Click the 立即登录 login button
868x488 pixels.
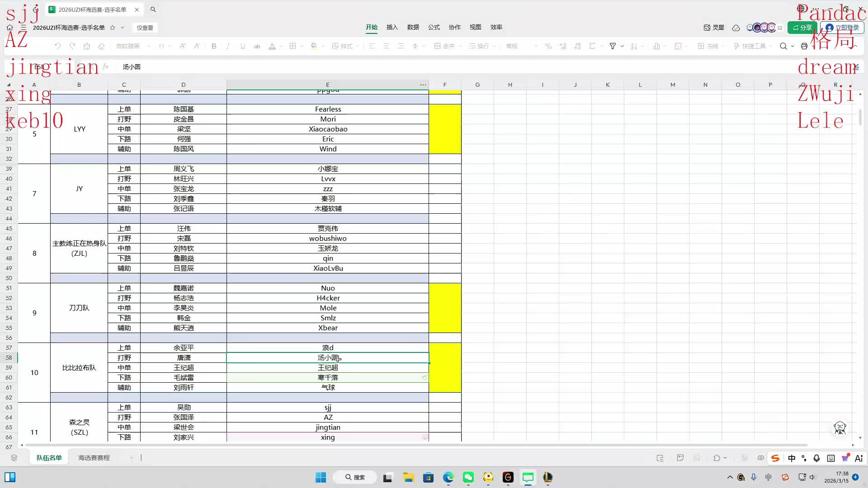pos(842,28)
